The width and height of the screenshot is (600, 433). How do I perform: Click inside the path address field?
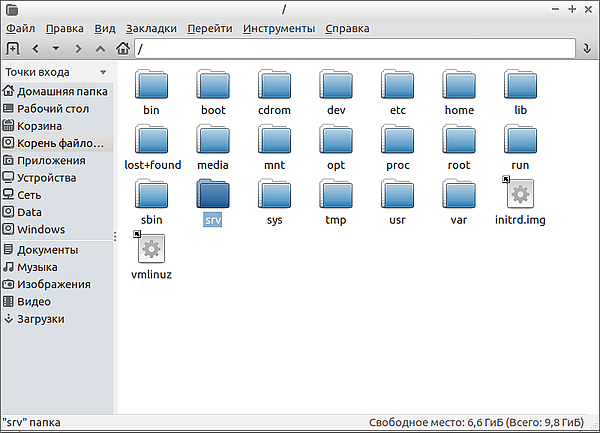point(350,48)
